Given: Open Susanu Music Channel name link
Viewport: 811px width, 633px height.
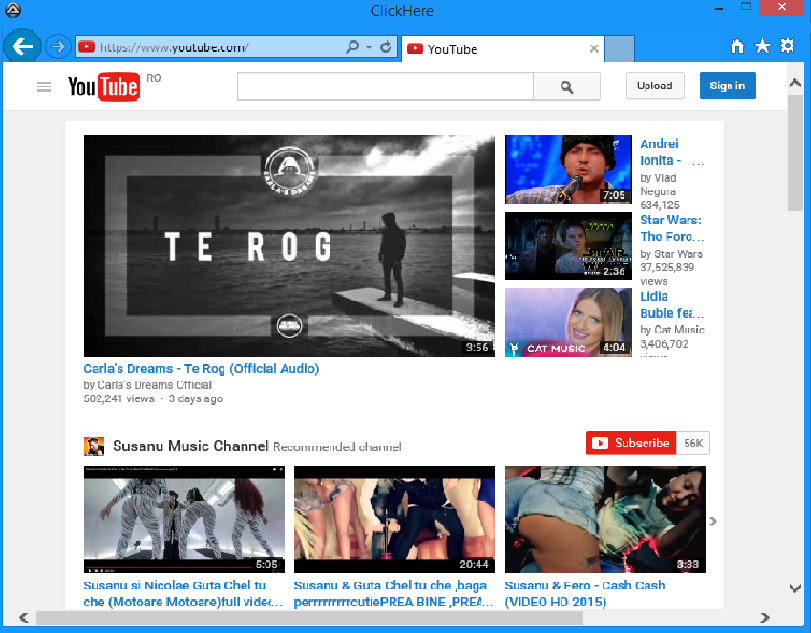Looking at the screenshot, I should 191,446.
